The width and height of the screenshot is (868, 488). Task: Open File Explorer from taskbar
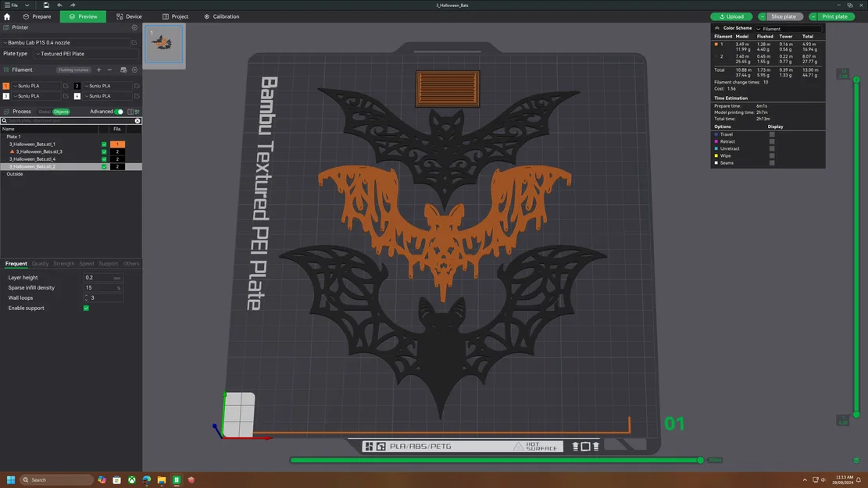162,479
